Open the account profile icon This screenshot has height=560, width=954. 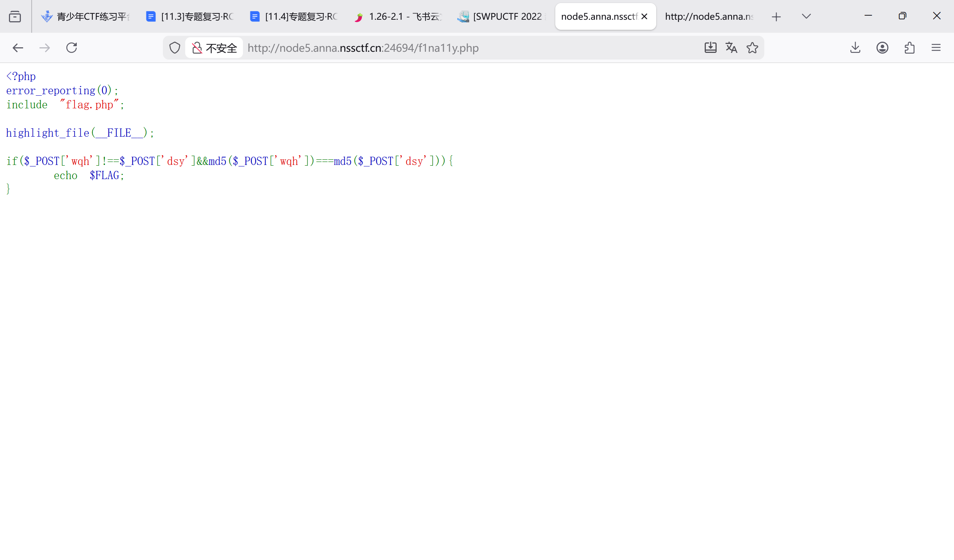pos(882,48)
